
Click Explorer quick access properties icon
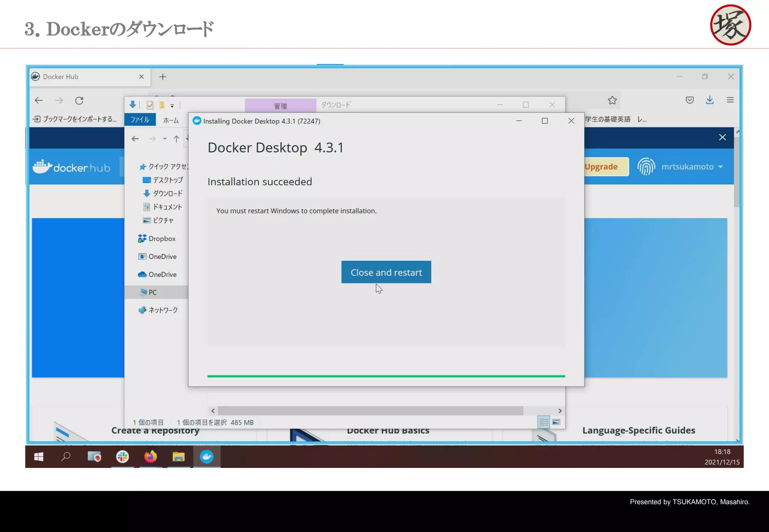click(x=150, y=105)
